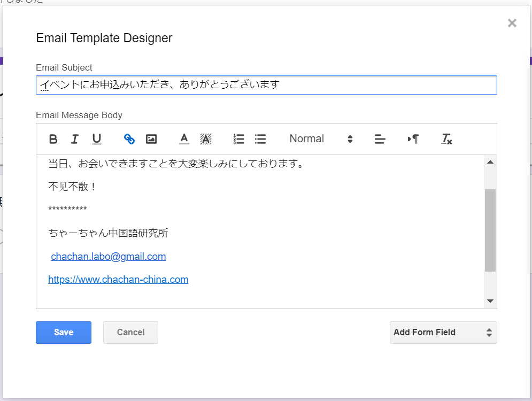Close the Email Template Designer dialog
Viewport: 532px width, 401px height.
[512, 23]
